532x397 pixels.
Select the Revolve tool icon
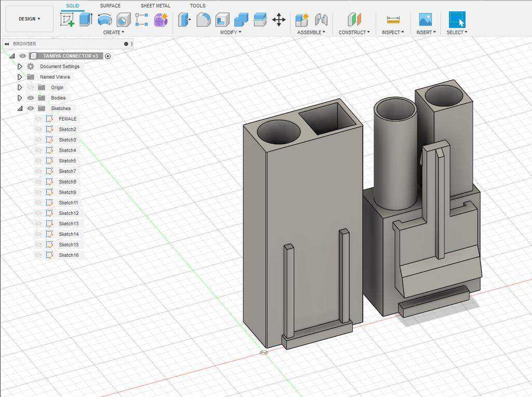pos(104,20)
